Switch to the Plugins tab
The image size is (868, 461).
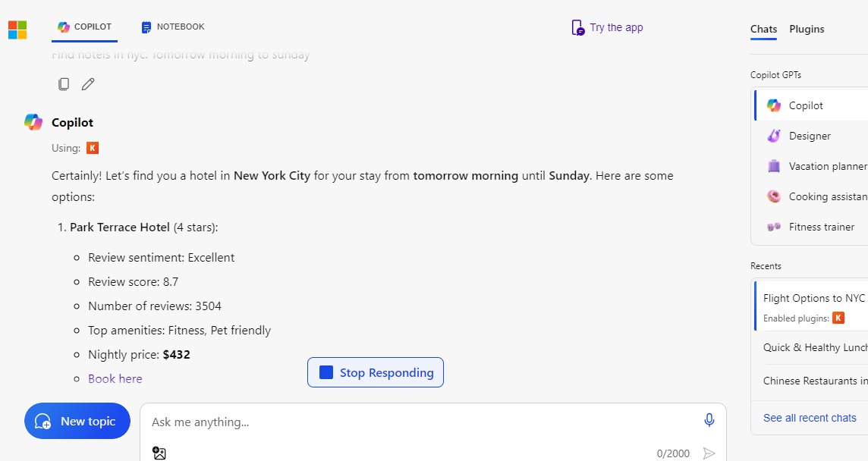pyautogui.click(x=807, y=29)
